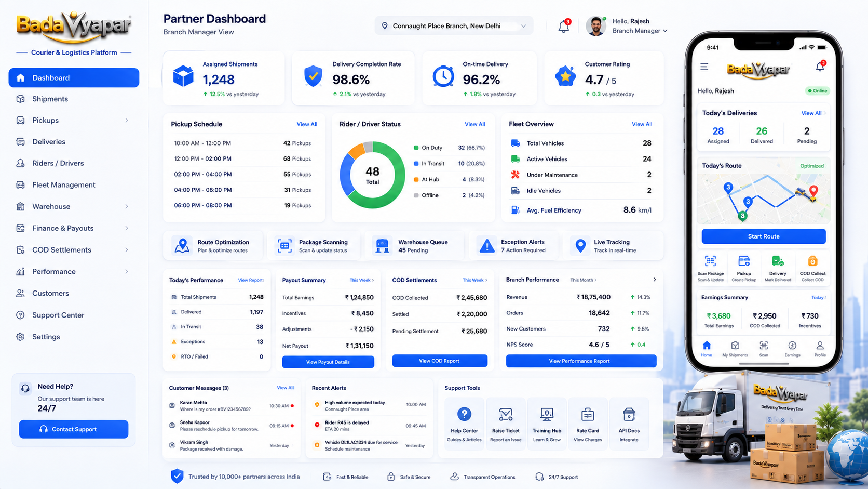The width and height of the screenshot is (868, 489).
Task: Click the Raise Ticket icon
Action: [x=506, y=414]
